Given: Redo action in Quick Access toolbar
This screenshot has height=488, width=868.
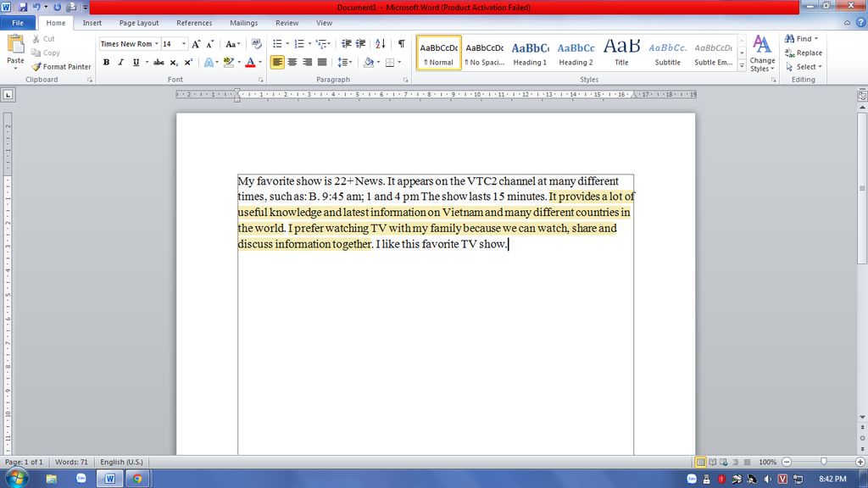Looking at the screenshot, I should (57, 7).
